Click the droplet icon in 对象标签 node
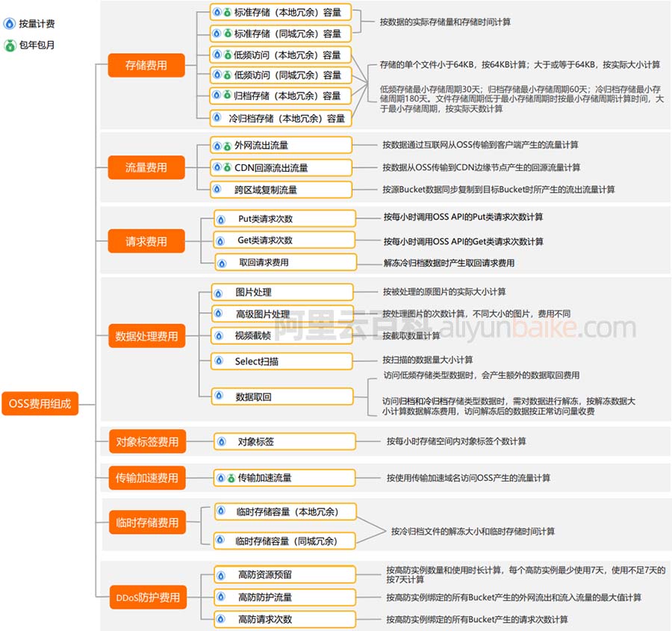 (x=222, y=441)
